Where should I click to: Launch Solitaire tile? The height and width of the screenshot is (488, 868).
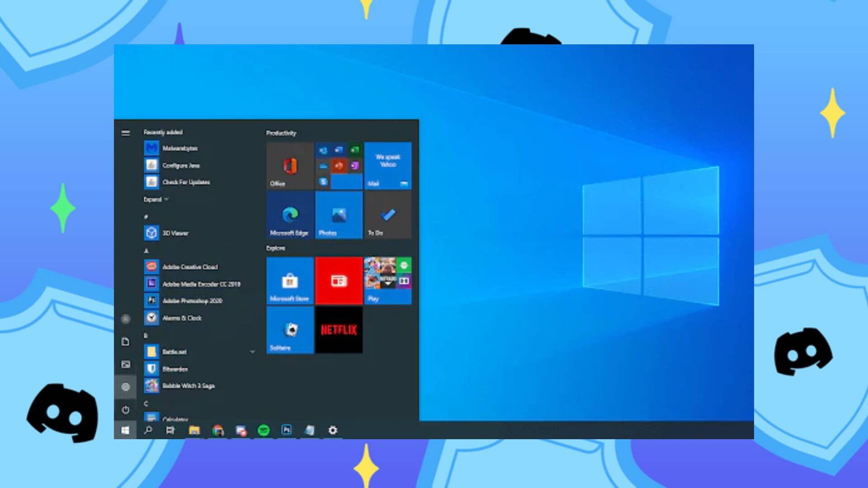click(290, 330)
